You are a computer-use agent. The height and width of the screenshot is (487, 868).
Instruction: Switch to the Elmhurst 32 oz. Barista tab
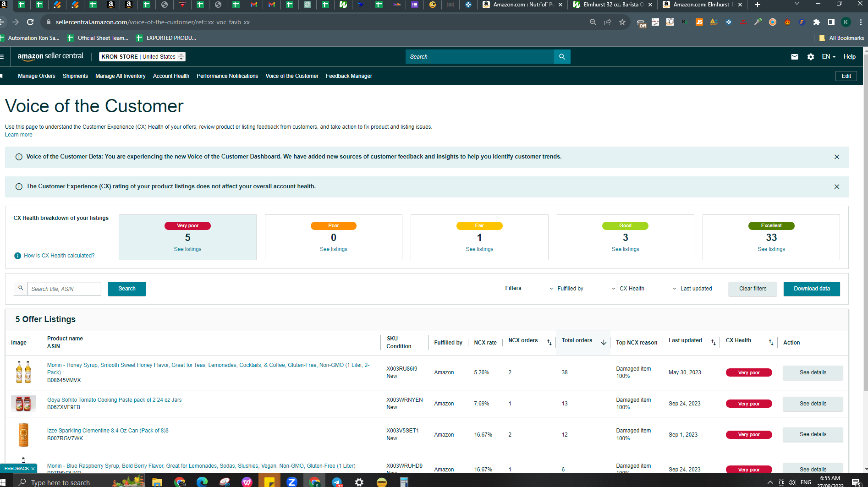coord(612,5)
